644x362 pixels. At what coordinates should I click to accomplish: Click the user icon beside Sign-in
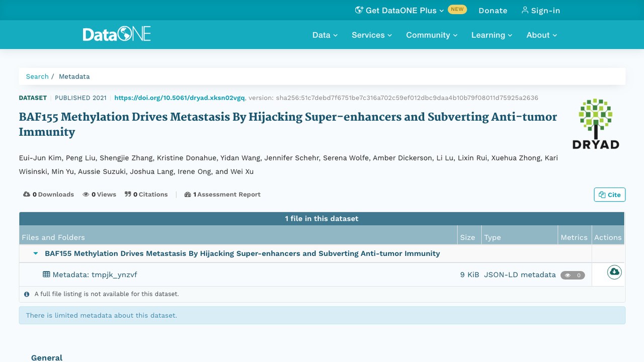tap(525, 10)
